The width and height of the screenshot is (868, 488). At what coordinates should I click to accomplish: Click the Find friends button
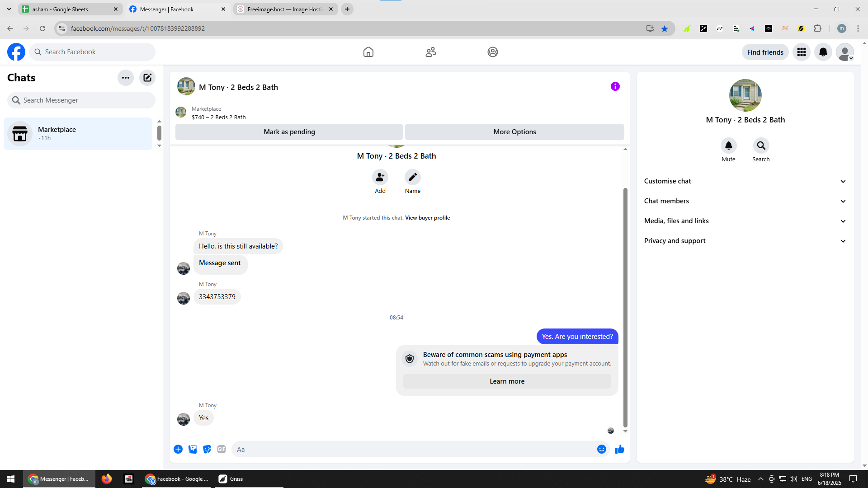(765, 52)
